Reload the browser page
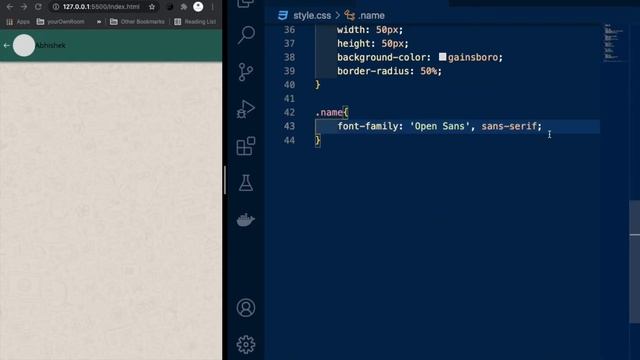 (x=38, y=7)
